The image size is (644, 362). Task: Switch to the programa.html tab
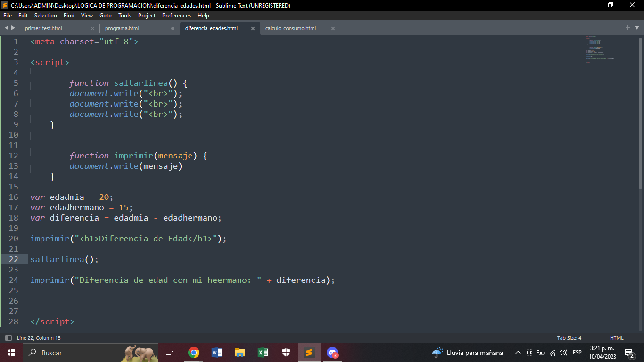click(122, 28)
